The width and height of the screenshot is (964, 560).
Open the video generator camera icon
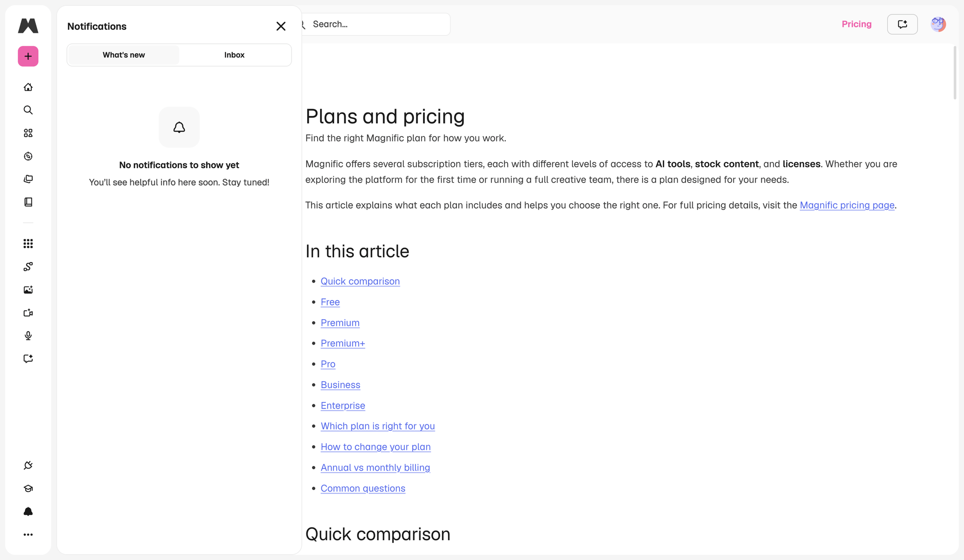28,313
